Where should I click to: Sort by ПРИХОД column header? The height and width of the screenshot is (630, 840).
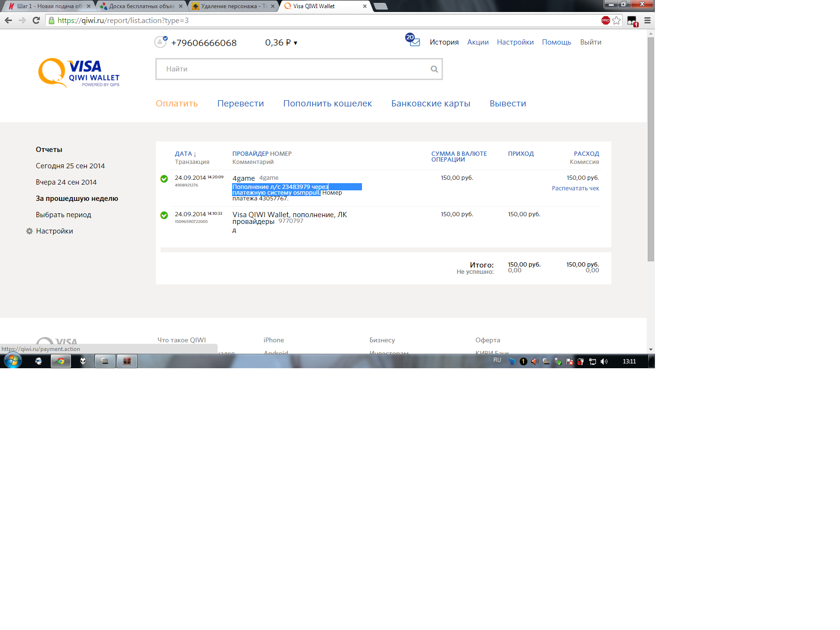click(521, 154)
